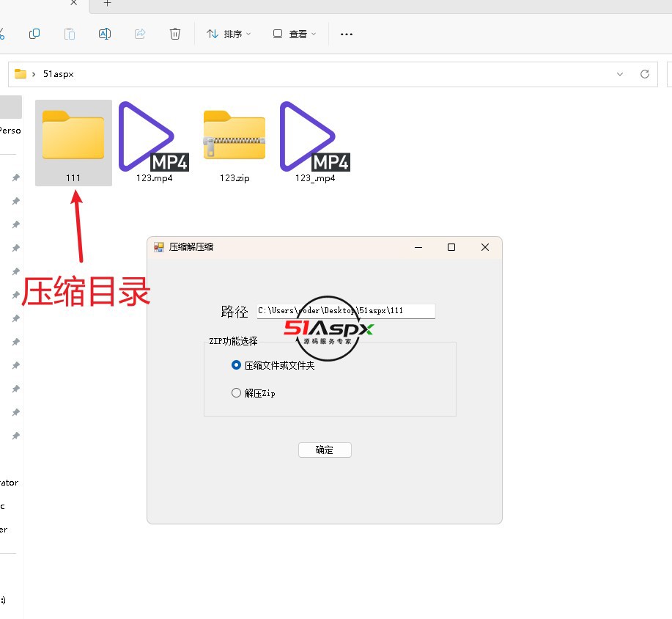Image resolution: width=672 pixels, height=619 pixels.
Task: Select 解压Zip radio option
Action: click(236, 393)
